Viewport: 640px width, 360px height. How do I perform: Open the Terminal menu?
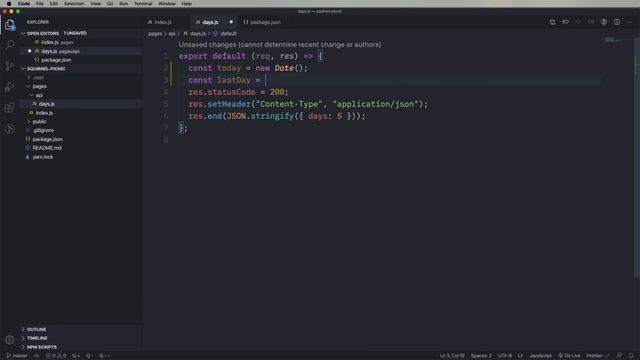[143, 4]
